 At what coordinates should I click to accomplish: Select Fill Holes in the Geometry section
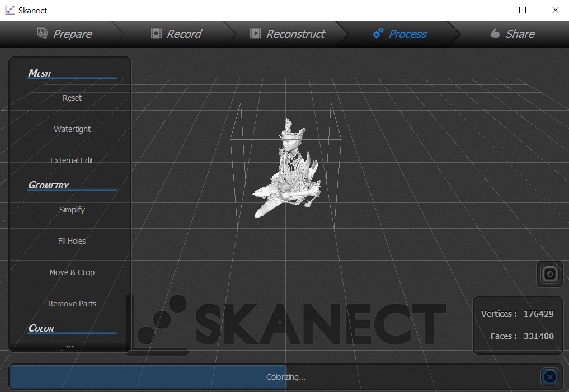point(72,241)
